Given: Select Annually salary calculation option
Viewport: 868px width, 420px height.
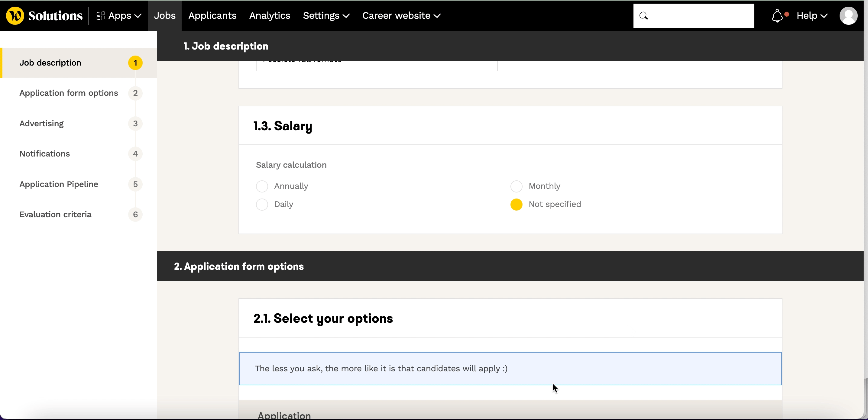Looking at the screenshot, I should tap(262, 186).
